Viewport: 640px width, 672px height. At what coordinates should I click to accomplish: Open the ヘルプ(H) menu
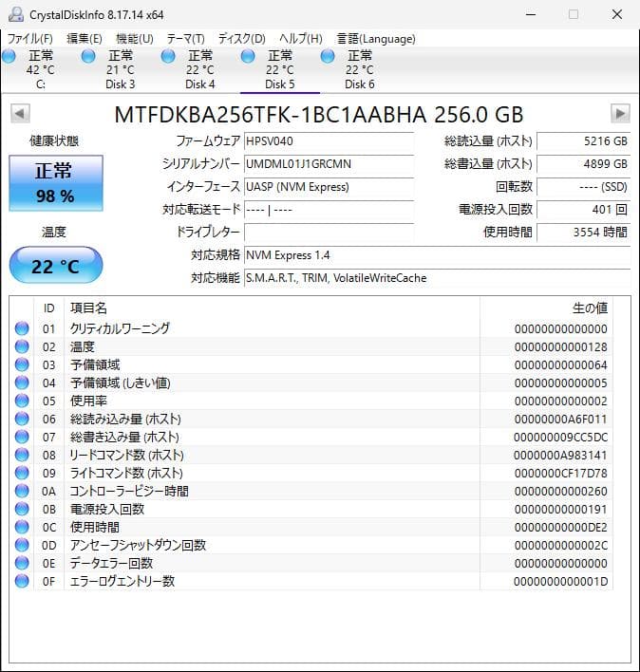tap(301, 39)
